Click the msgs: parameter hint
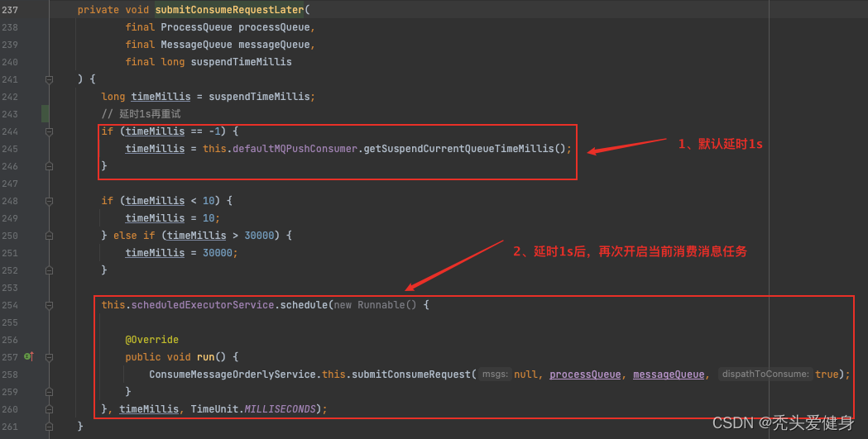The height and width of the screenshot is (439, 868). [x=496, y=375]
